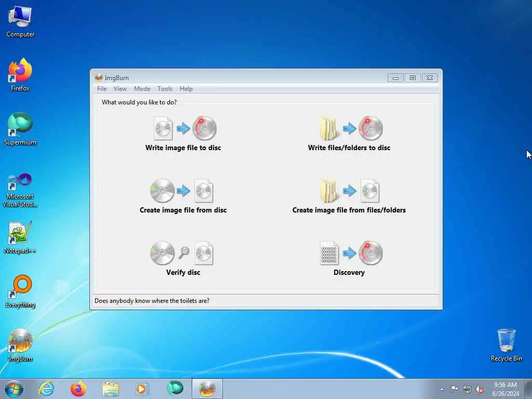Viewport: 532px width, 399px height.
Task: Select the Firefox desktop shortcut
Action: point(20,75)
